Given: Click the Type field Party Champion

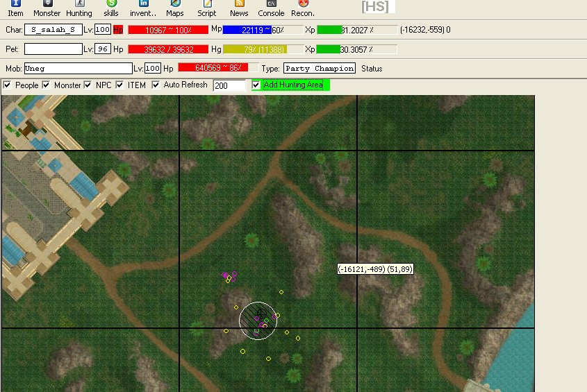Looking at the screenshot, I should [320, 69].
